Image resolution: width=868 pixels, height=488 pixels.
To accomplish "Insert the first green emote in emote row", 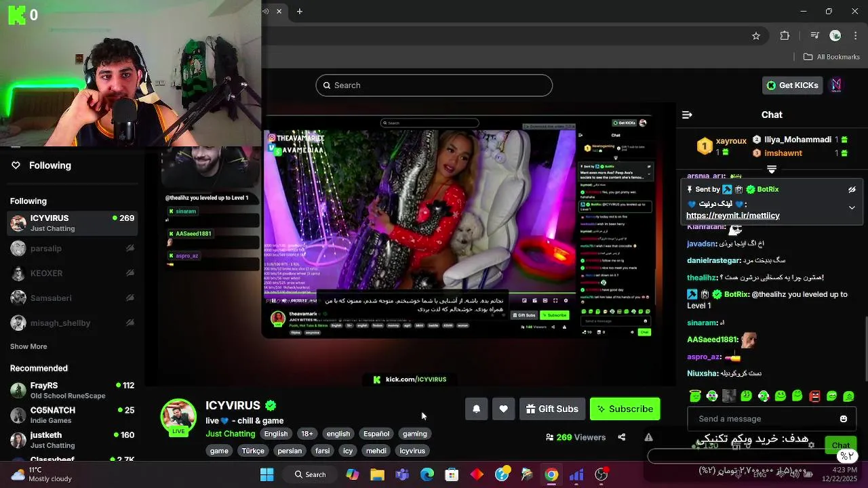I will (x=695, y=396).
